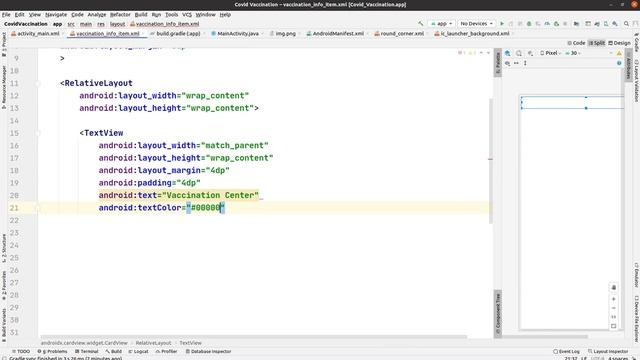Open the Database Inspector tool window

(x=208, y=351)
